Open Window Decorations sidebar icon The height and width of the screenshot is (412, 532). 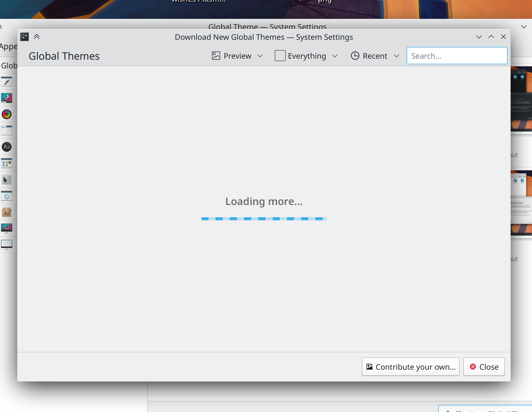7,131
